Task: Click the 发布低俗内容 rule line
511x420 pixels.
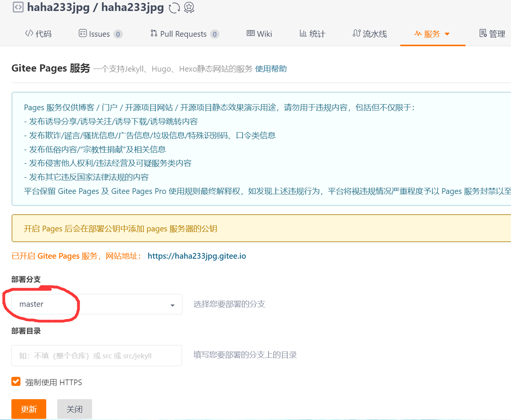Action: pos(95,150)
